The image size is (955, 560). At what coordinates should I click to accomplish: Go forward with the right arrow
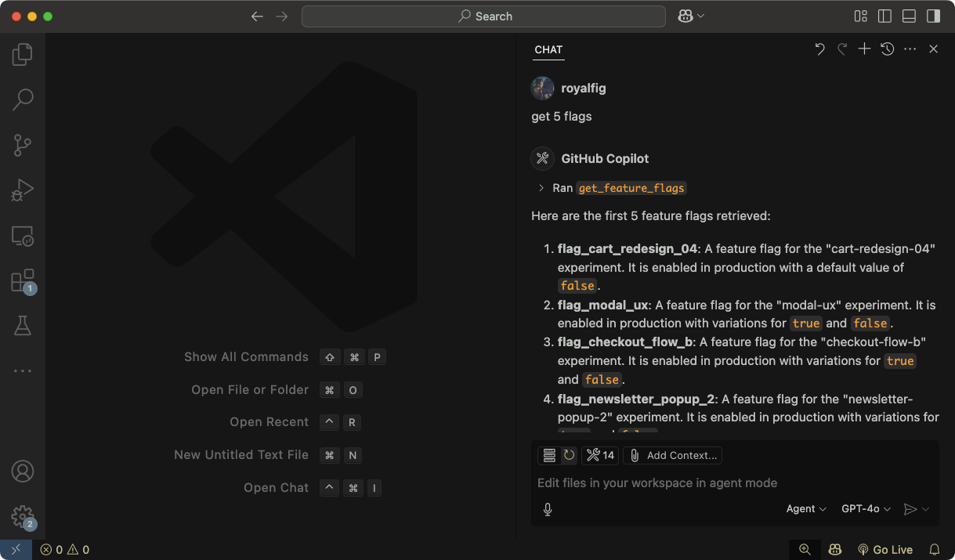(282, 16)
